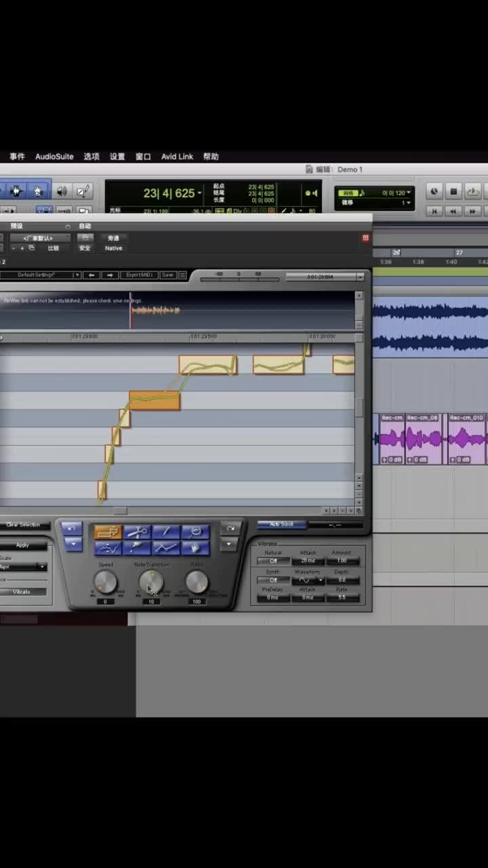This screenshot has height=868, width=488.
Task: Select the Scissors tool
Action: [x=137, y=532]
